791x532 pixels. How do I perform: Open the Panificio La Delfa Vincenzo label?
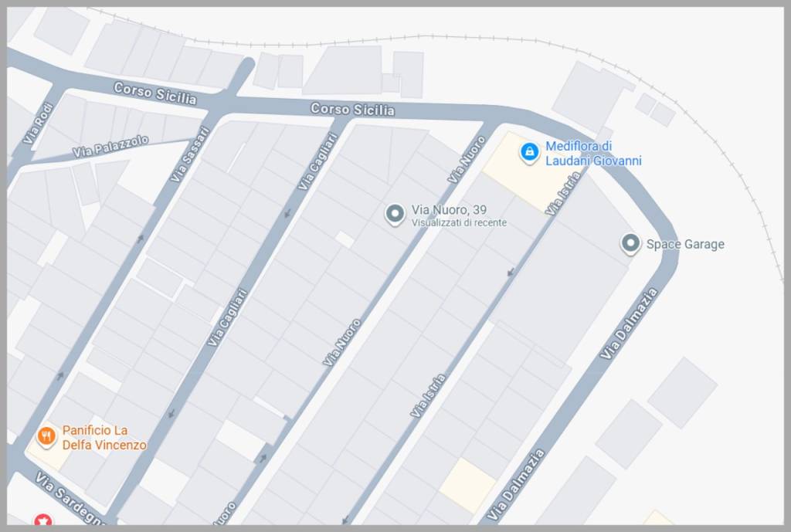click(104, 437)
